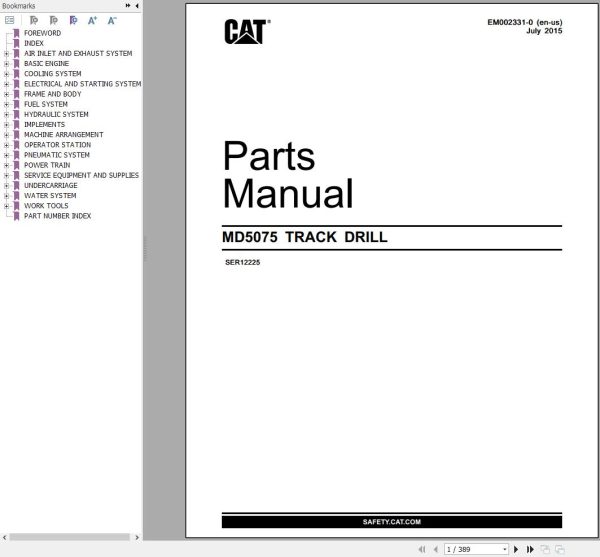This screenshot has width=600, height=557.
Task: Expand the BASIC ENGINE bookmark node
Action: (6, 64)
